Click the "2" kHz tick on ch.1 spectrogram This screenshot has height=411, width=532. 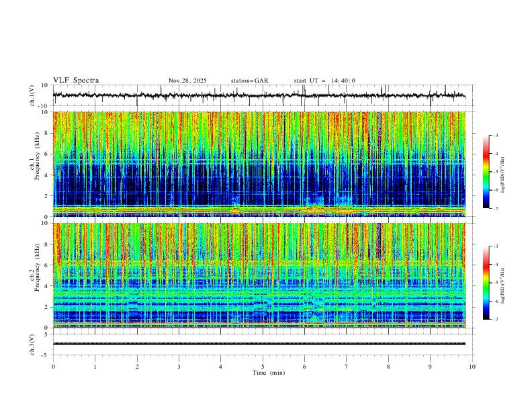tap(47, 195)
